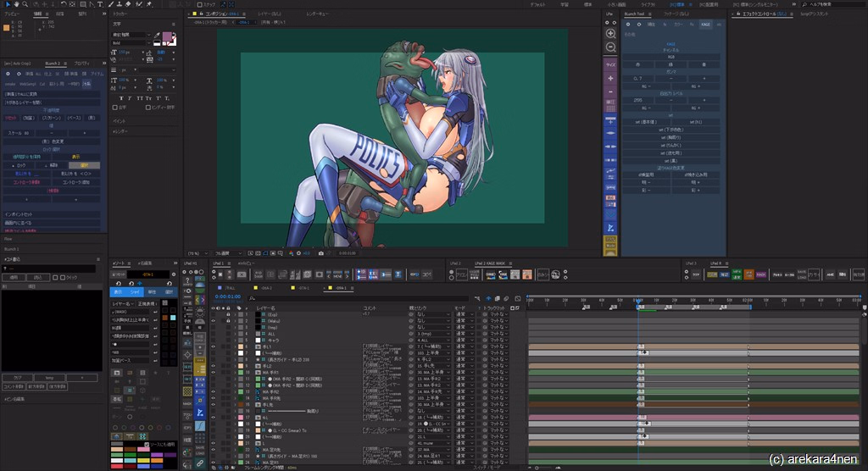
Task: Click the blue graph icon in LPre strip
Action: [x=610, y=228]
